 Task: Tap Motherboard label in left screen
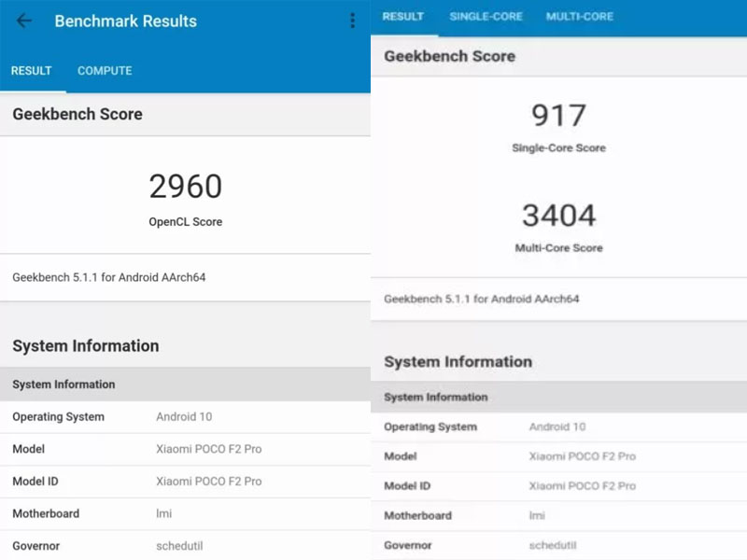tap(46, 514)
